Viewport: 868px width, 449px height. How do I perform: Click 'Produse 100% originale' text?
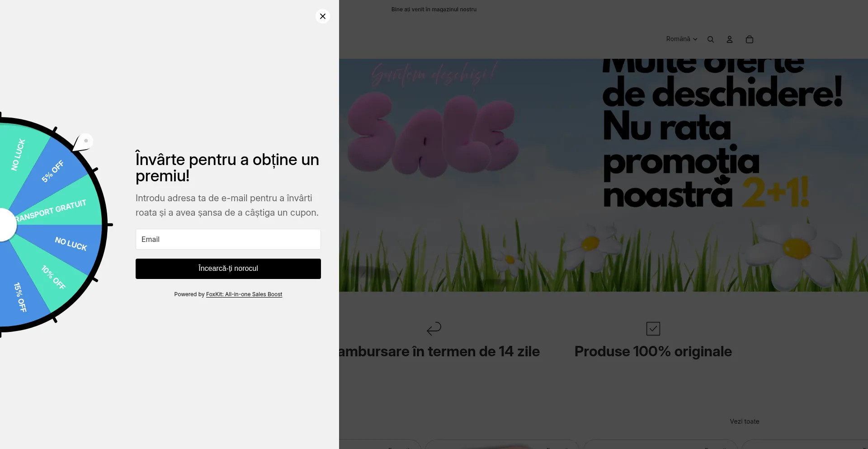(x=653, y=351)
